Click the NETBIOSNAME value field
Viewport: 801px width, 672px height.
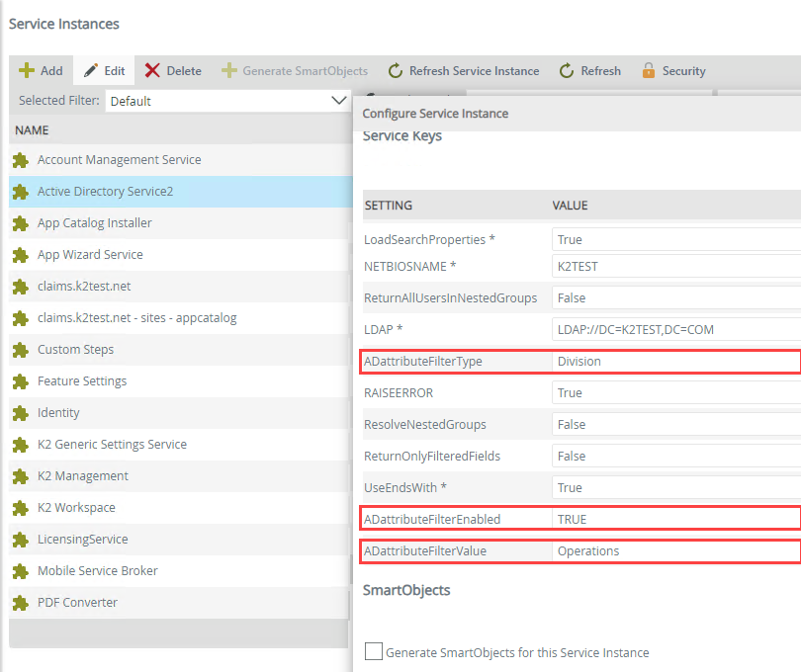(x=675, y=267)
